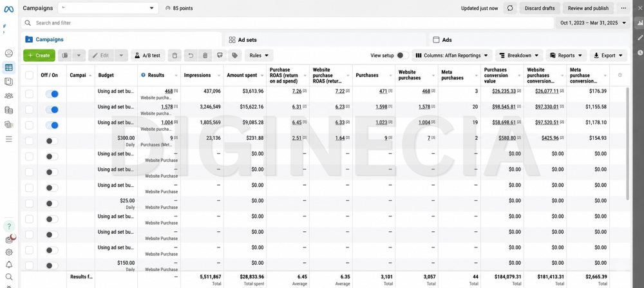Open the Rules dropdown
The height and width of the screenshot is (288, 644).
259,55
